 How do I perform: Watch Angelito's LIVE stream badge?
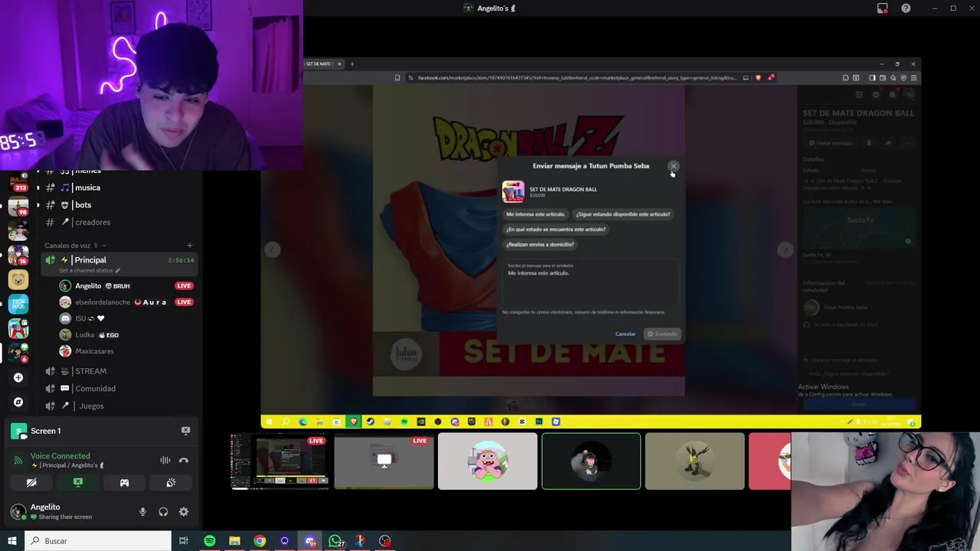[184, 285]
